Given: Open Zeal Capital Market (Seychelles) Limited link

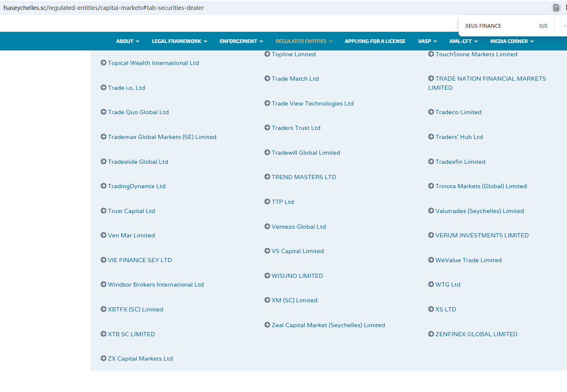Looking at the screenshot, I should (328, 325).
